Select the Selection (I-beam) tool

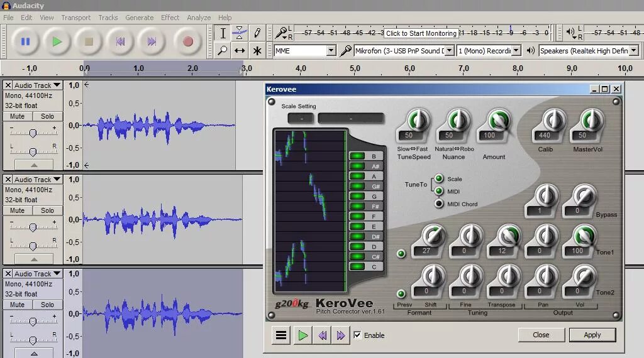point(223,33)
